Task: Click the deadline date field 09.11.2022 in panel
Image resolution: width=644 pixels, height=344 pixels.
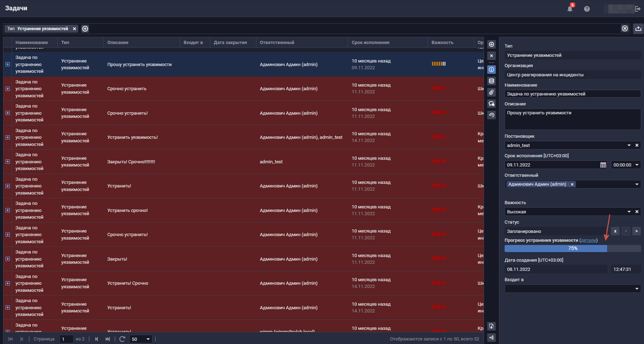Action: point(552,165)
